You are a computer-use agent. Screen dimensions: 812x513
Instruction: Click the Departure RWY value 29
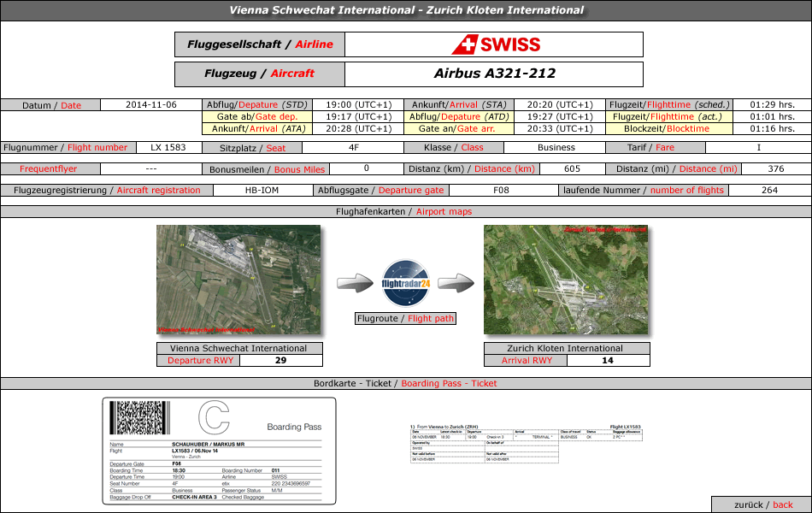coord(280,360)
